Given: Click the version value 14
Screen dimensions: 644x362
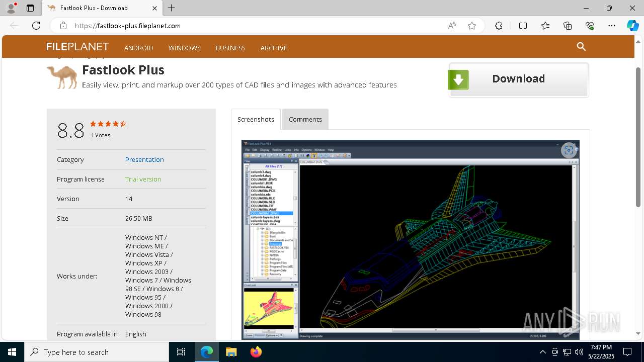Looking at the screenshot, I should (129, 199).
